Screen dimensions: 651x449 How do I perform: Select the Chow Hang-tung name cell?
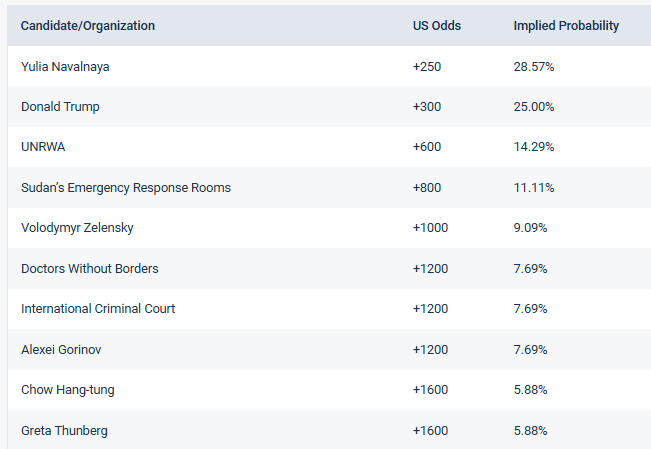[x=67, y=389]
